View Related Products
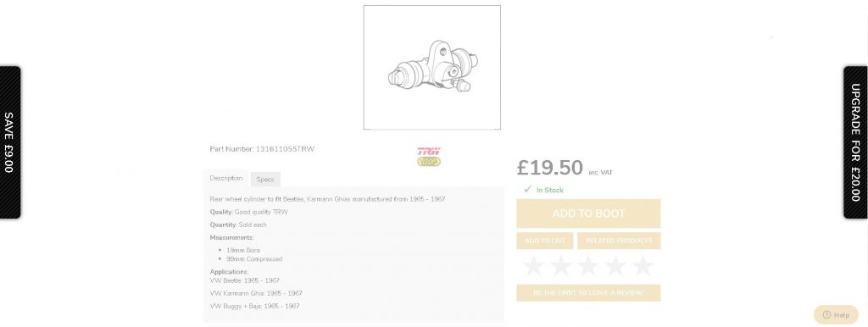The image size is (868, 327). click(619, 241)
